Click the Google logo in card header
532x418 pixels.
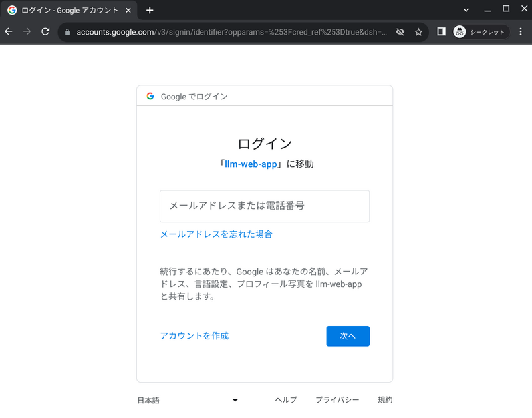[x=150, y=96]
